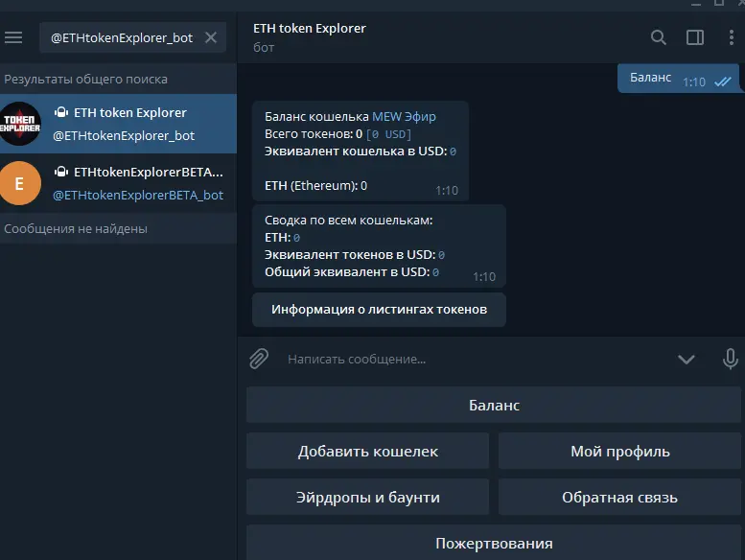Open Мой профиль button
Viewport: 745px width, 560px height.
pyautogui.click(x=619, y=451)
